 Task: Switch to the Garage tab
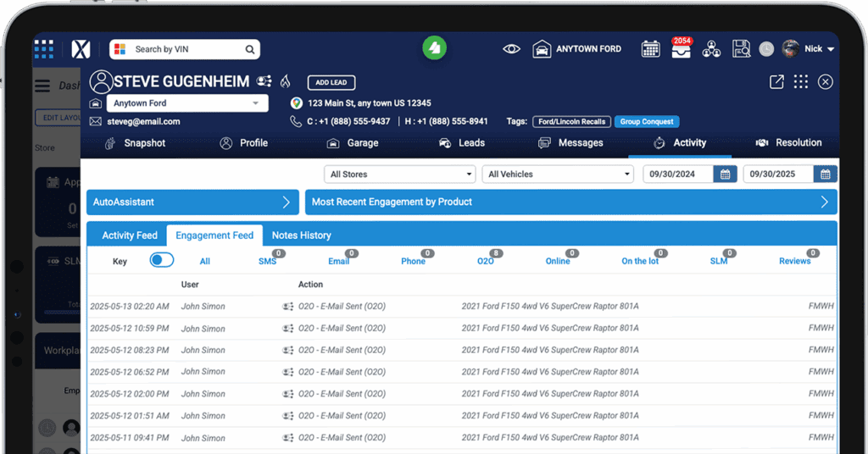(353, 143)
